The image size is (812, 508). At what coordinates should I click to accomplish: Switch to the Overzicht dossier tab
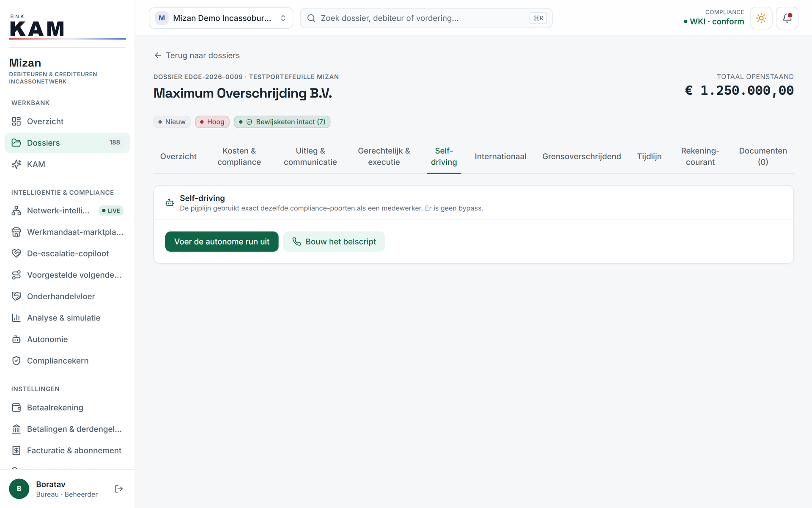pyautogui.click(x=178, y=157)
